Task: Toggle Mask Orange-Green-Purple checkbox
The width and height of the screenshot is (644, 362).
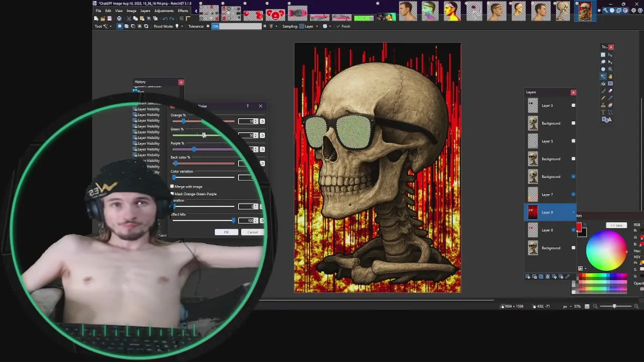Action: click(x=172, y=194)
